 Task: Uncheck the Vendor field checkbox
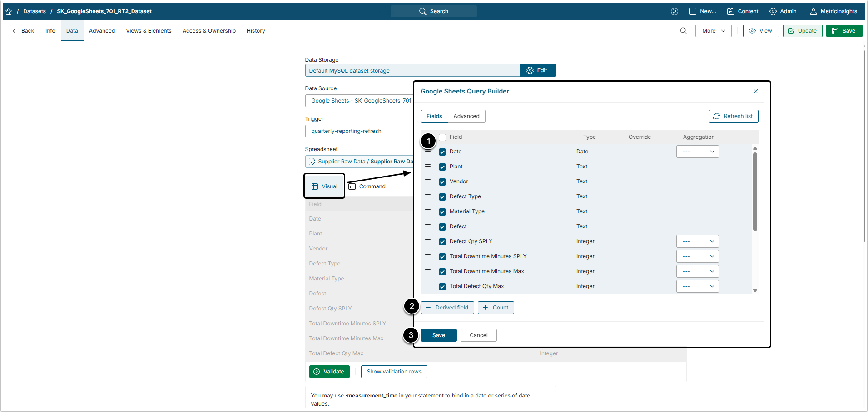(x=442, y=182)
